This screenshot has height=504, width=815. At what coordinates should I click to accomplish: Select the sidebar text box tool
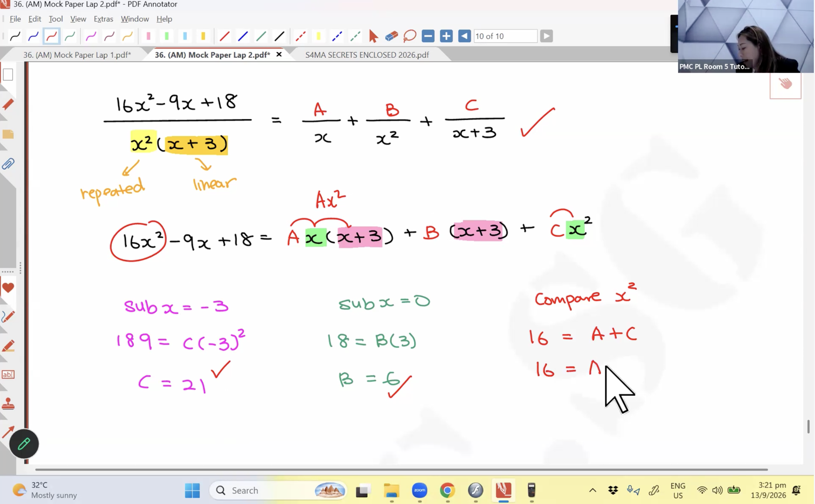tap(8, 374)
